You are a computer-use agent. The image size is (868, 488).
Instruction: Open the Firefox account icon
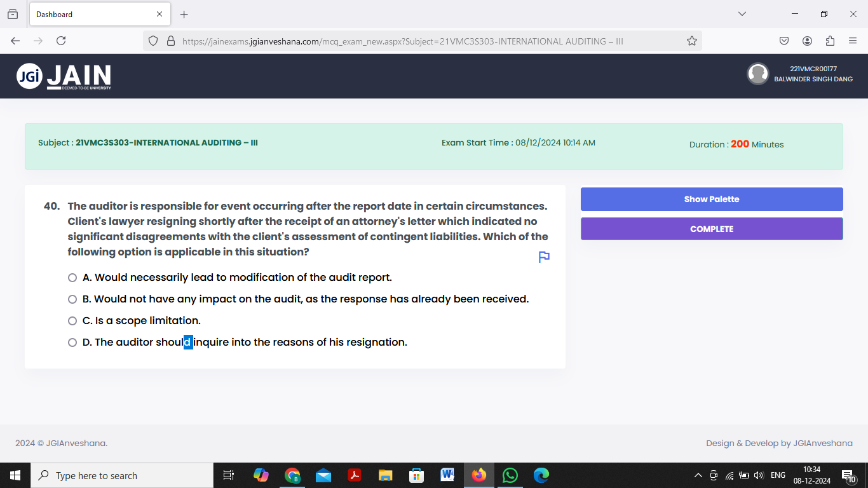[807, 40]
